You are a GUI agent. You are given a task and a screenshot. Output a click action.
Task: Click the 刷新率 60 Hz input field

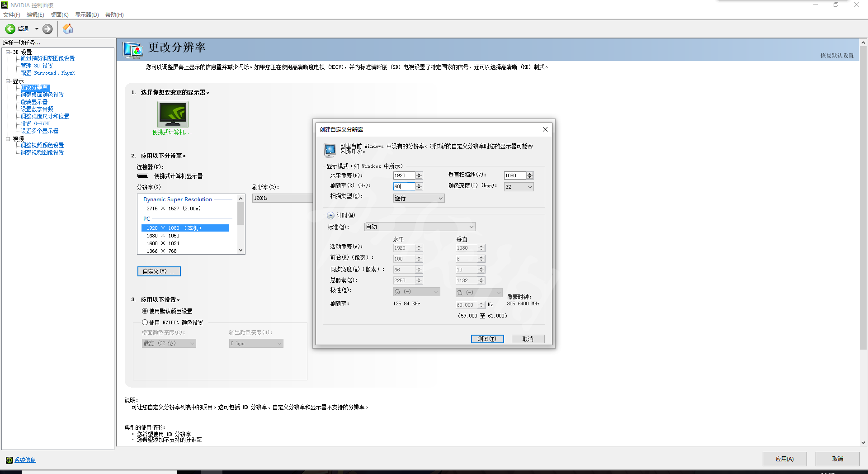click(404, 186)
